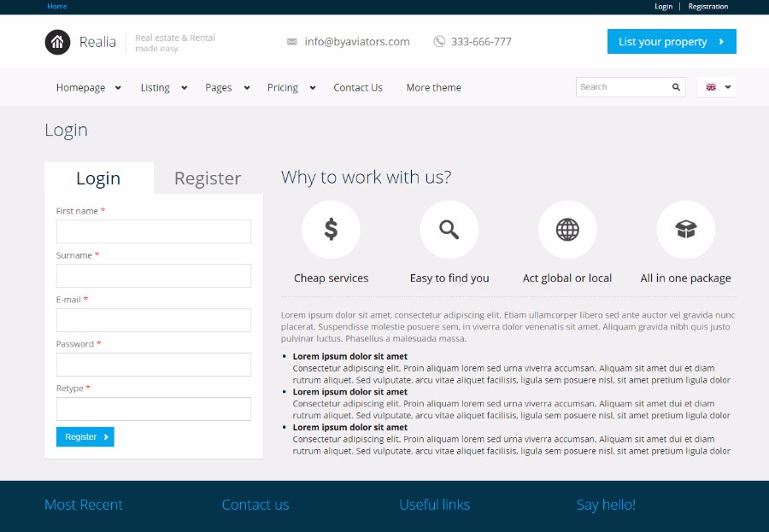Click the info@byaviators.com email address
Image resolution: width=769 pixels, height=532 pixels.
point(357,42)
